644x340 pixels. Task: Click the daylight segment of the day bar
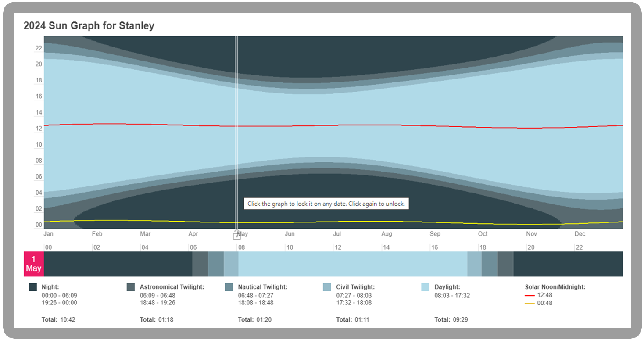point(353,264)
